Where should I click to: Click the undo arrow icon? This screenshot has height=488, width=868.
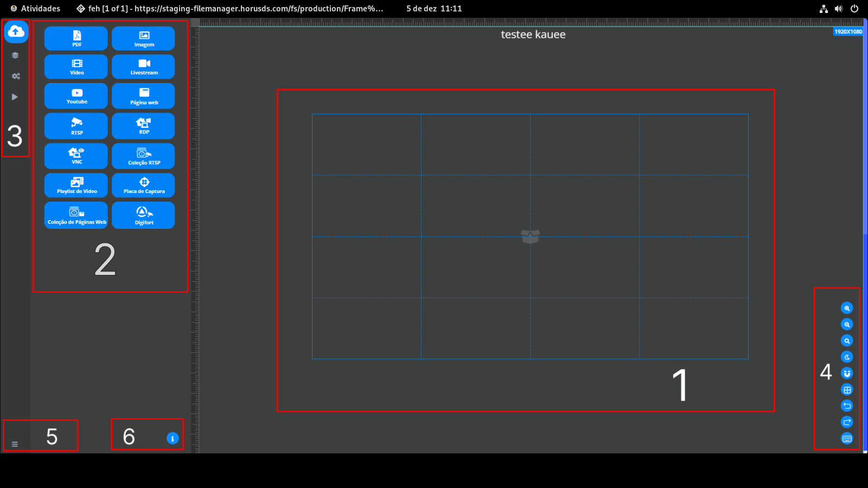coord(847,406)
